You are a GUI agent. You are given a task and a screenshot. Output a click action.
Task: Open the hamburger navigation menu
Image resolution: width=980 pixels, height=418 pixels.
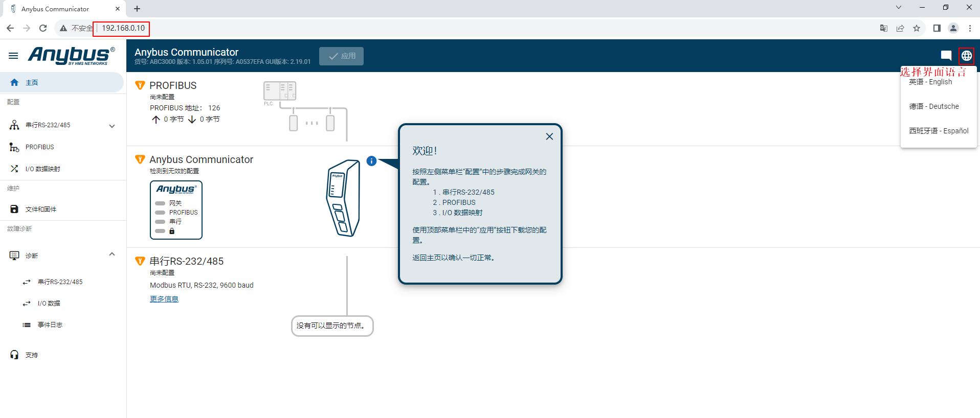(13, 56)
